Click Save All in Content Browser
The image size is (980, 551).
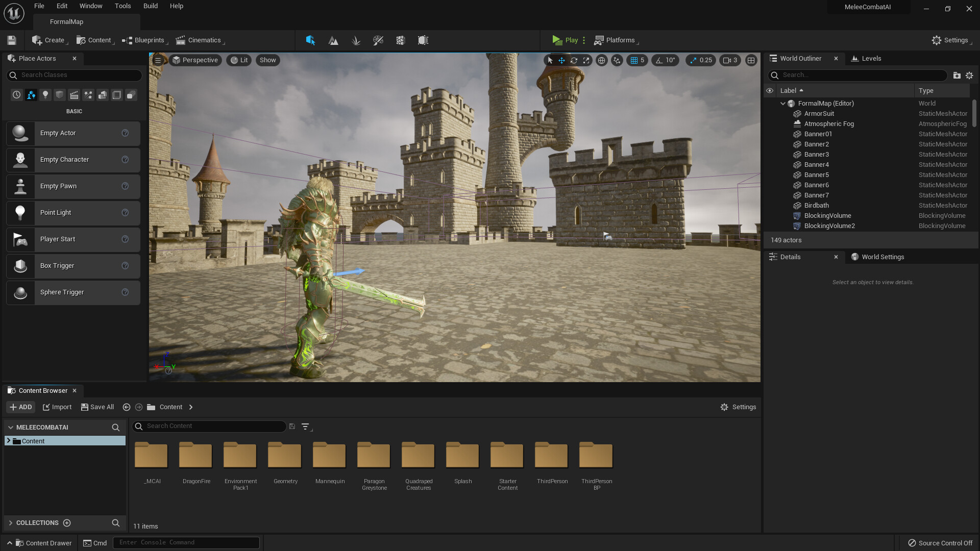[97, 407]
